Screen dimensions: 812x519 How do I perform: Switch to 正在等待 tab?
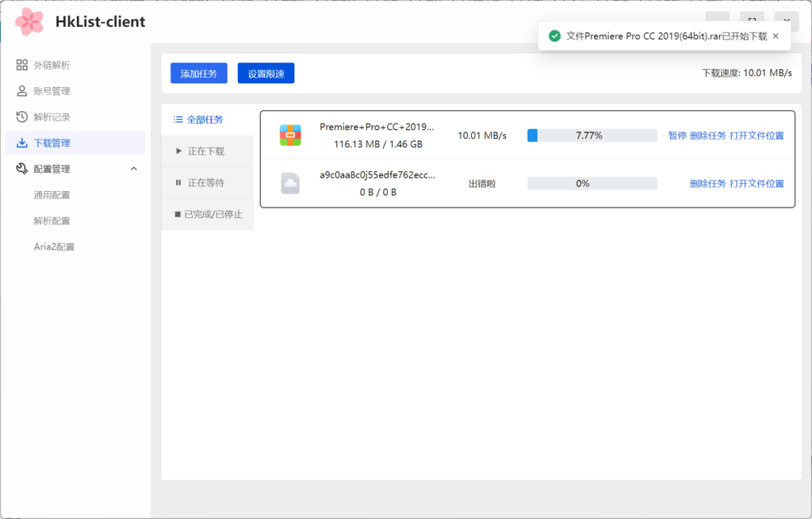point(205,183)
